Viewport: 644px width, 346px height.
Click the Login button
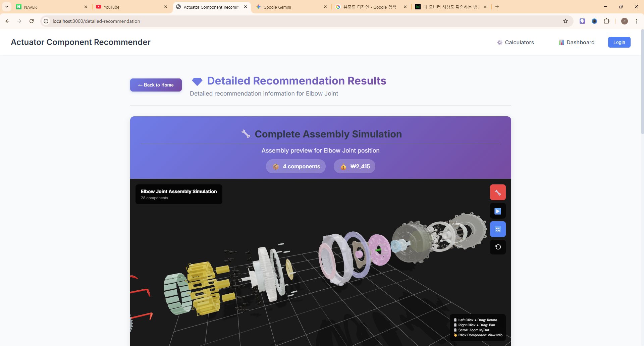pyautogui.click(x=619, y=42)
